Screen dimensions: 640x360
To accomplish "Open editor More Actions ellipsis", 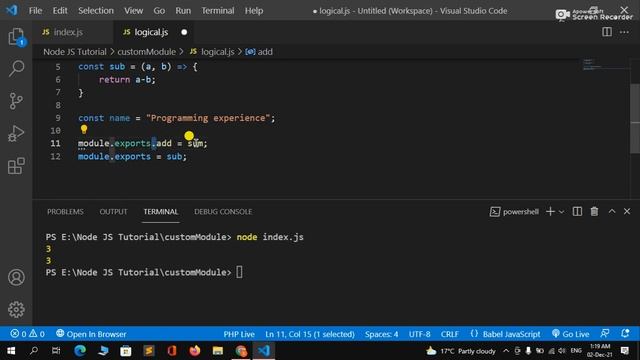I will coord(624,32).
